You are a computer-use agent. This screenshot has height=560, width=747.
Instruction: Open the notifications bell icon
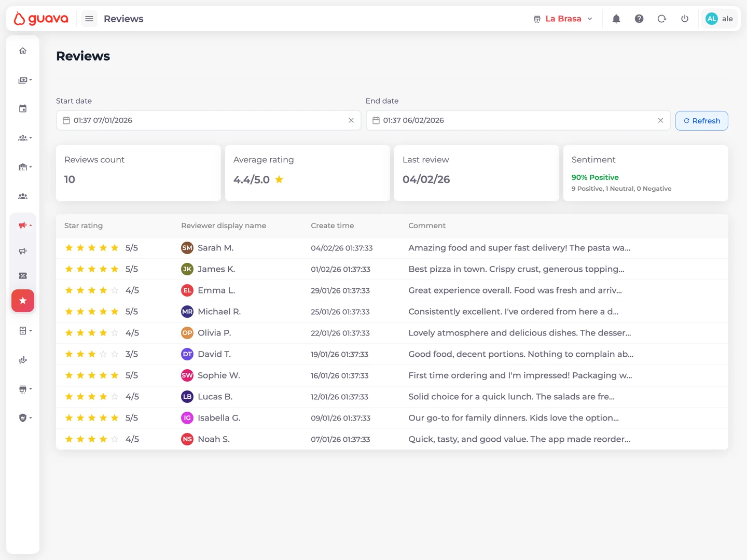coord(616,19)
